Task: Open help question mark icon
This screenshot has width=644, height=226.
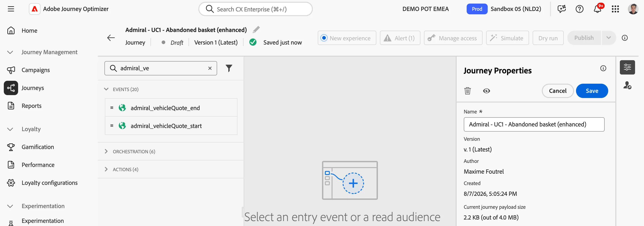Action: (x=579, y=9)
